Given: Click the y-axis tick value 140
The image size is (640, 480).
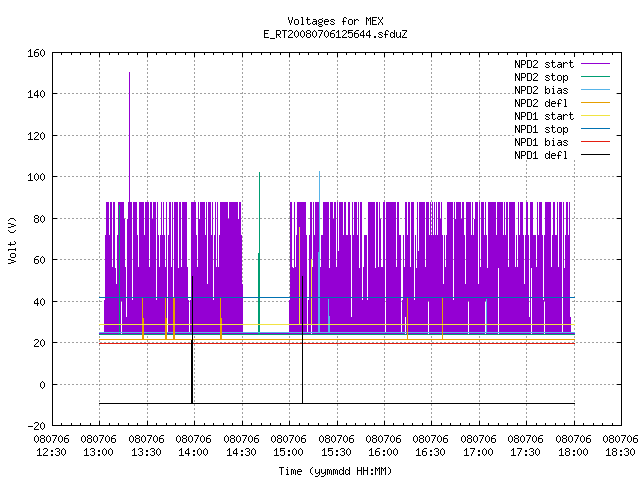Looking at the screenshot, I should [x=36, y=94].
